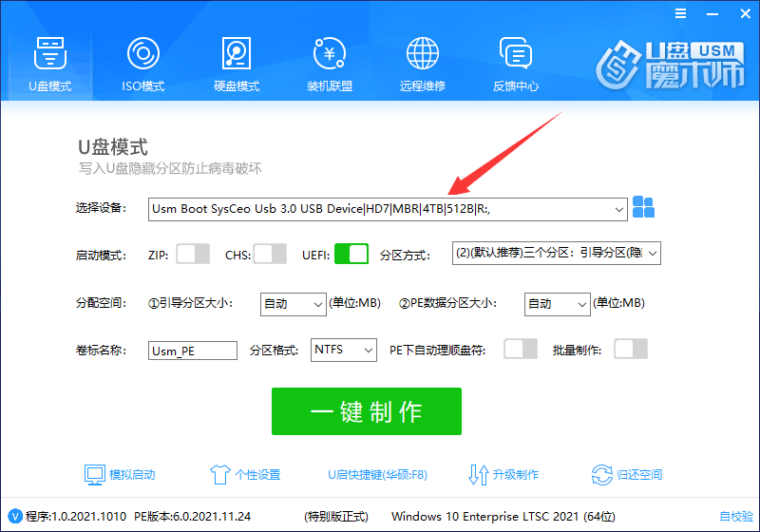Image resolution: width=760 pixels, height=532 pixels.
Task: Click the 归还空间 circular arrows icon
Action: [602, 475]
